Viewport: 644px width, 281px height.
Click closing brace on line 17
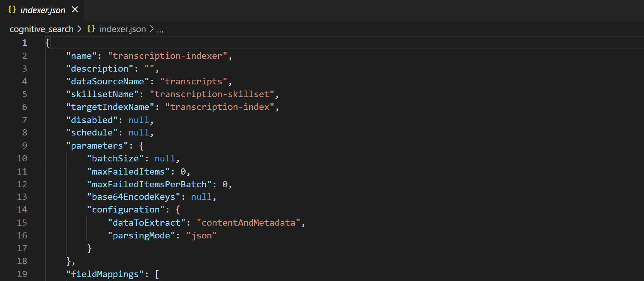(x=89, y=248)
